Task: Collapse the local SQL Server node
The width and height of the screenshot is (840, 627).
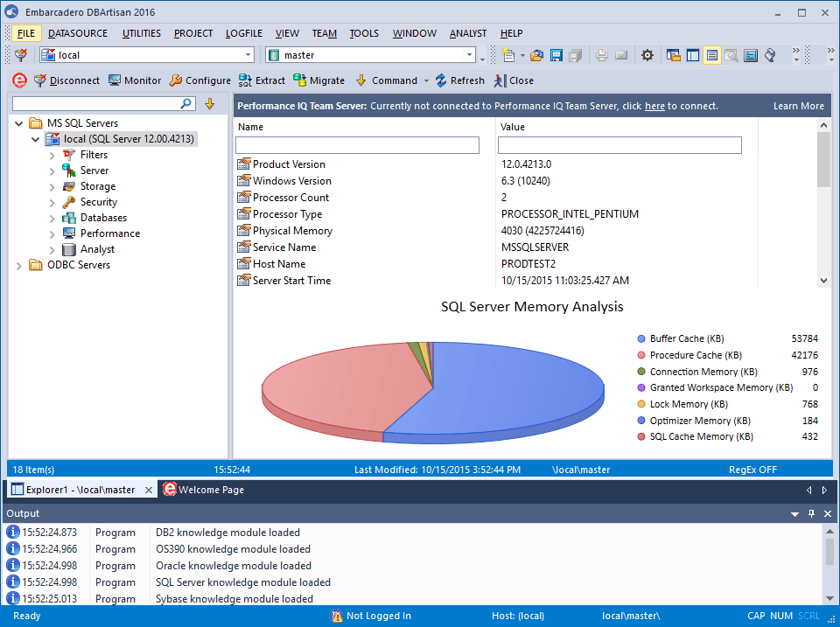Action: click(35, 139)
